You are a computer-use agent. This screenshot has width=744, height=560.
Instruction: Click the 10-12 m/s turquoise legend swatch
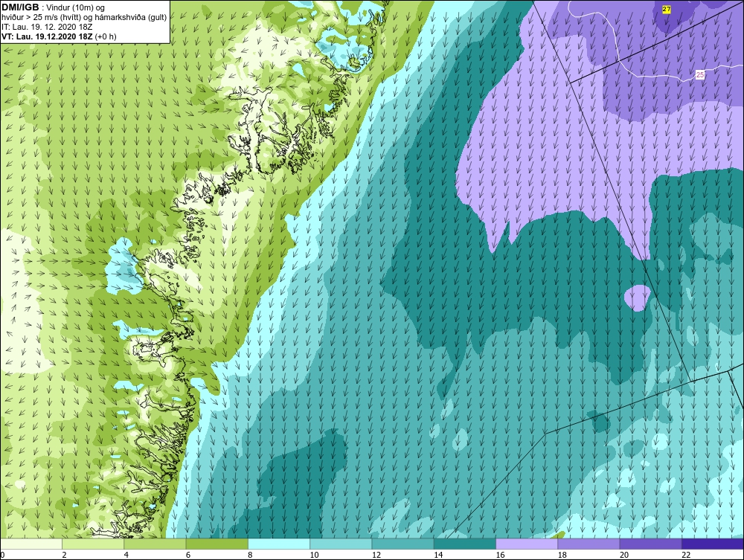(x=341, y=544)
